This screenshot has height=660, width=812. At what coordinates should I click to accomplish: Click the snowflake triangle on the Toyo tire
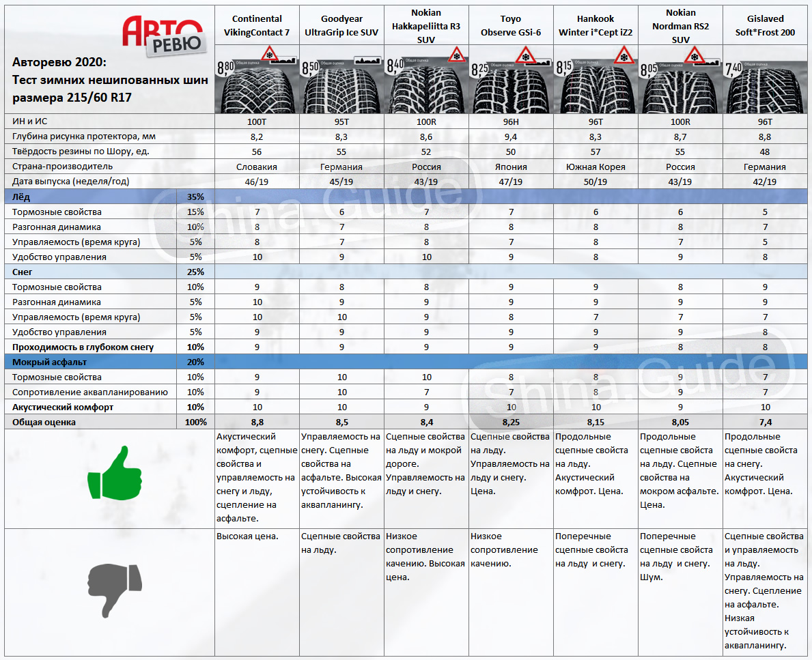(526, 55)
